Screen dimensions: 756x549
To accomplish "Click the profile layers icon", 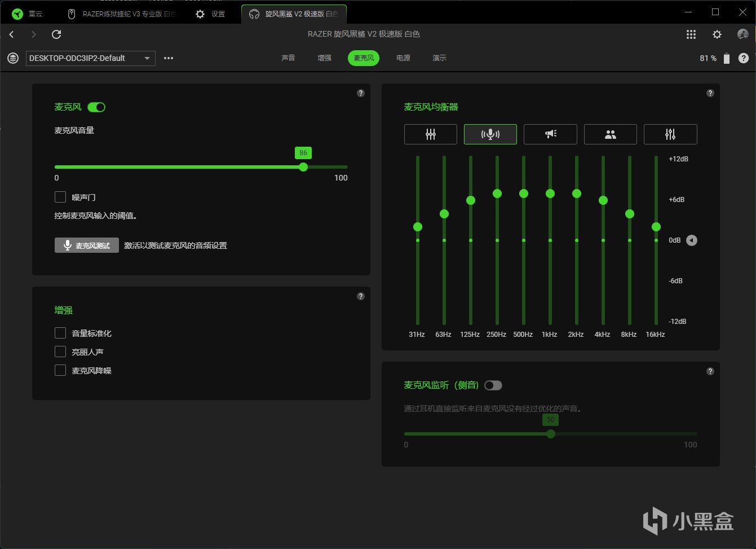I will click(13, 58).
